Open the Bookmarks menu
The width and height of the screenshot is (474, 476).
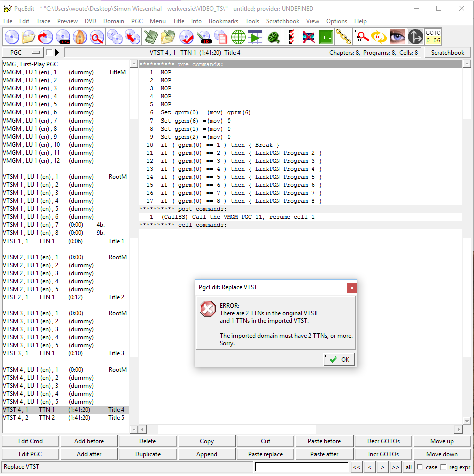tap(223, 21)
